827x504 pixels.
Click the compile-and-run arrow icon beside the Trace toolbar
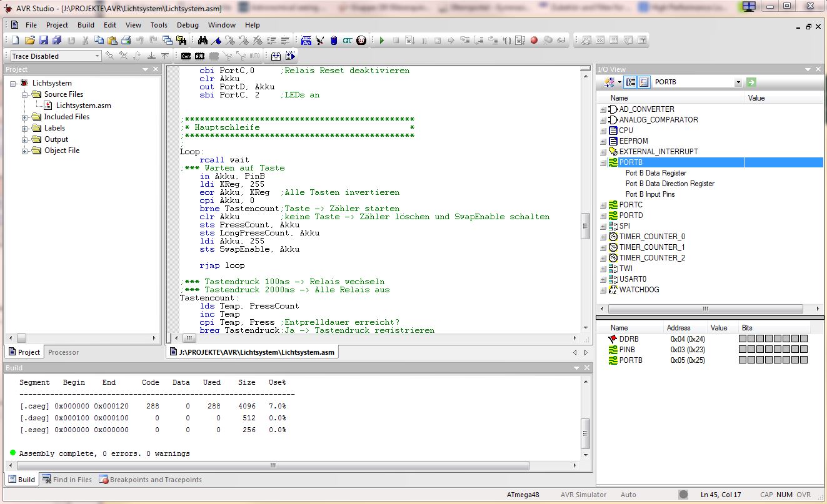pos(290,56)
